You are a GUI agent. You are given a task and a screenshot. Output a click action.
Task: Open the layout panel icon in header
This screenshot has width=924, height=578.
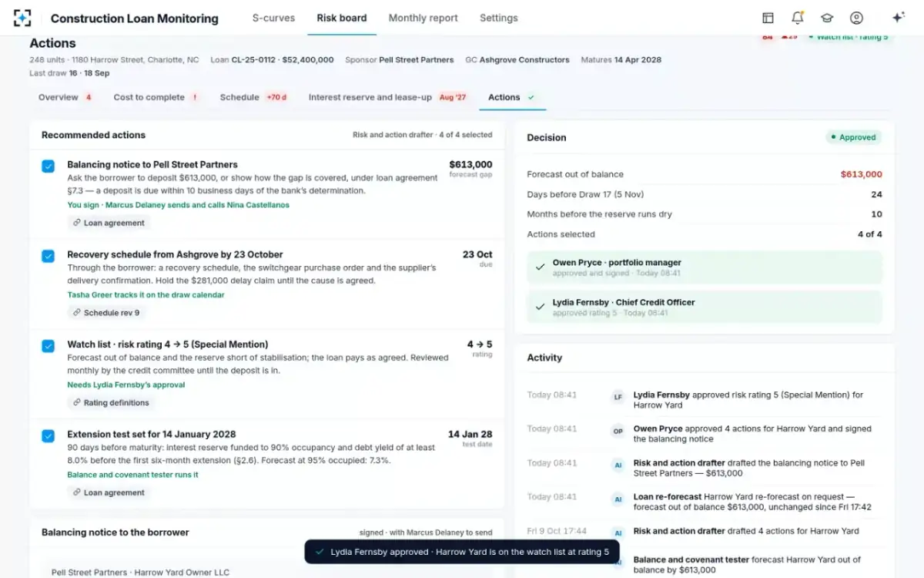tap(768, 18)
